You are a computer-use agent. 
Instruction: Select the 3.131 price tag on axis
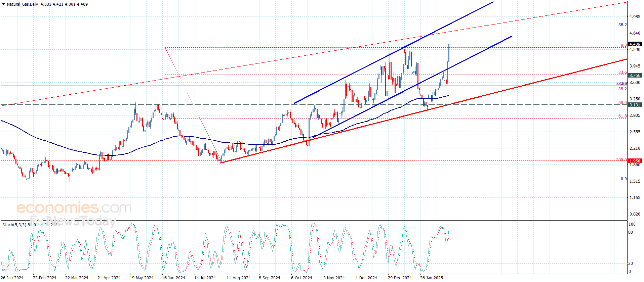[x=635, y=105]
